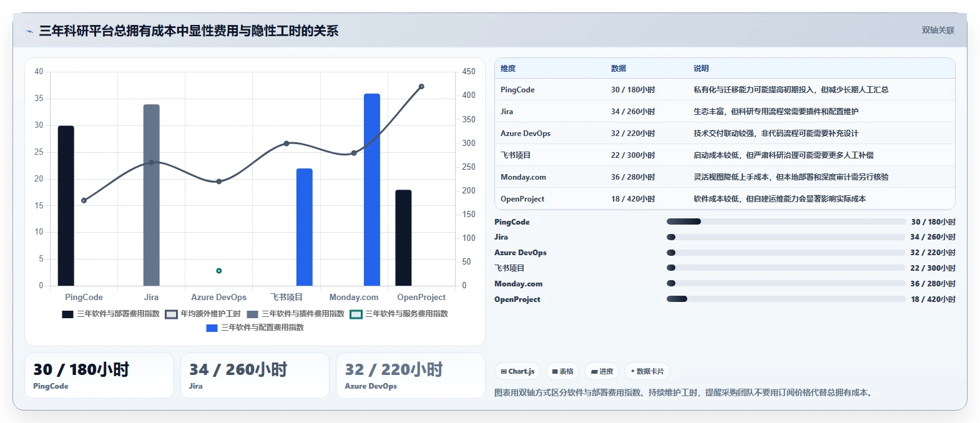The height and width of the screenshot is (423, 980).
Task: Click the description starting 私有化与迁移能力
Action: [x=791, y=90]
